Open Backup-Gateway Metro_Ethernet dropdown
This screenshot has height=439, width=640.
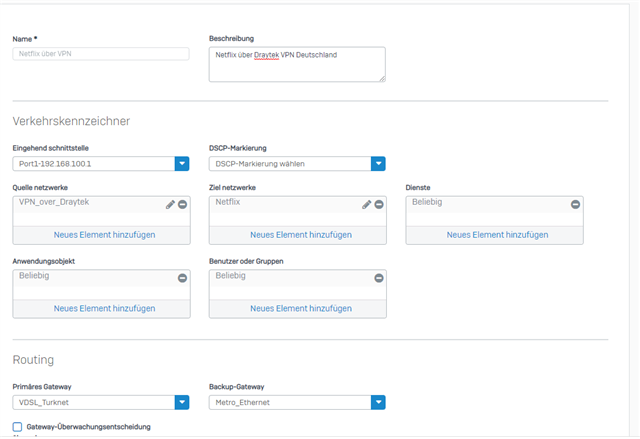coord(378,403)
